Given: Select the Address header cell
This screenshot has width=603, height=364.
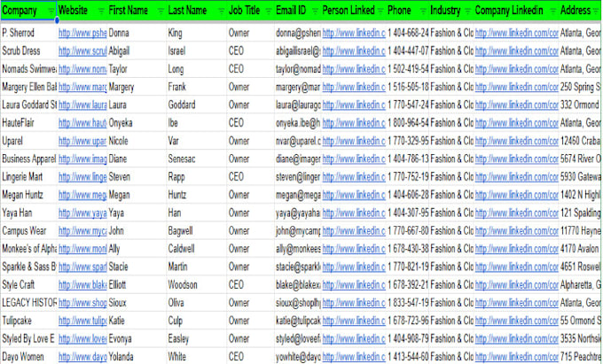Looking at the screenshot, I should click(x=580, y=11).
